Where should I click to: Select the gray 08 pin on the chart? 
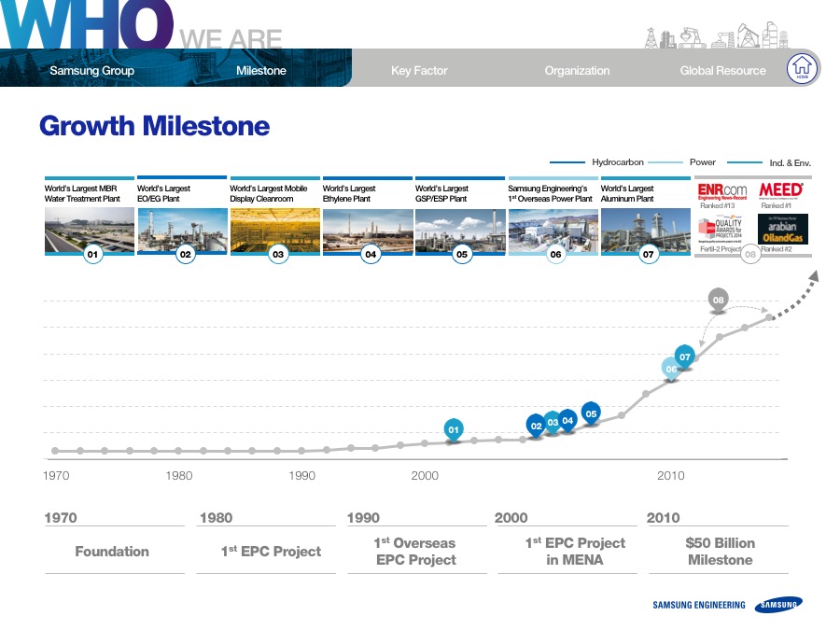tap(719, 300)
